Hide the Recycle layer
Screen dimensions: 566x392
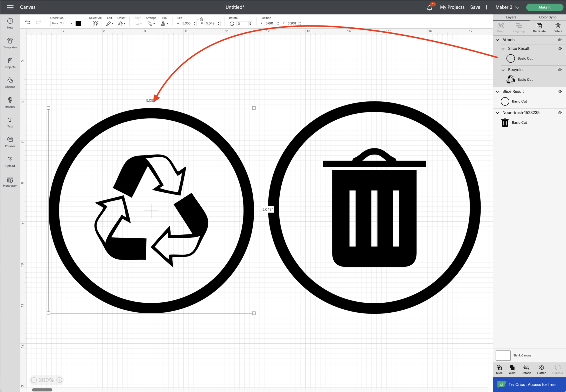560,70
